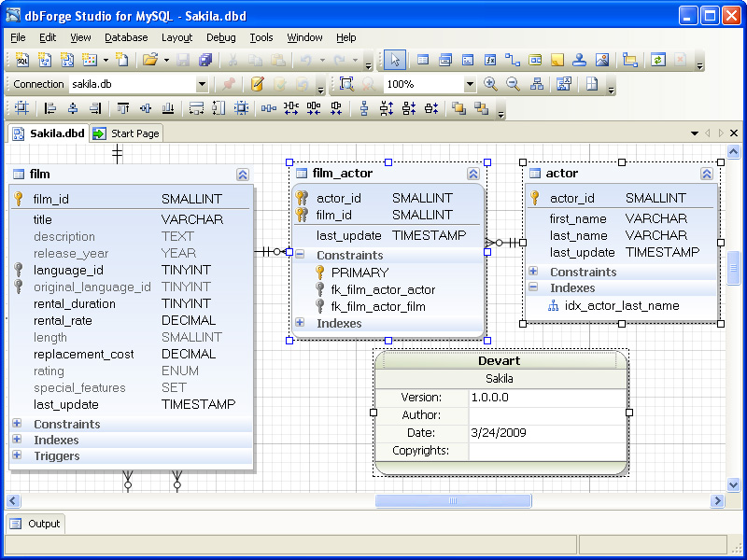This screenshot has height=560, width=747.
Task: Open the document tab list arrow
Action: [695, 133]
